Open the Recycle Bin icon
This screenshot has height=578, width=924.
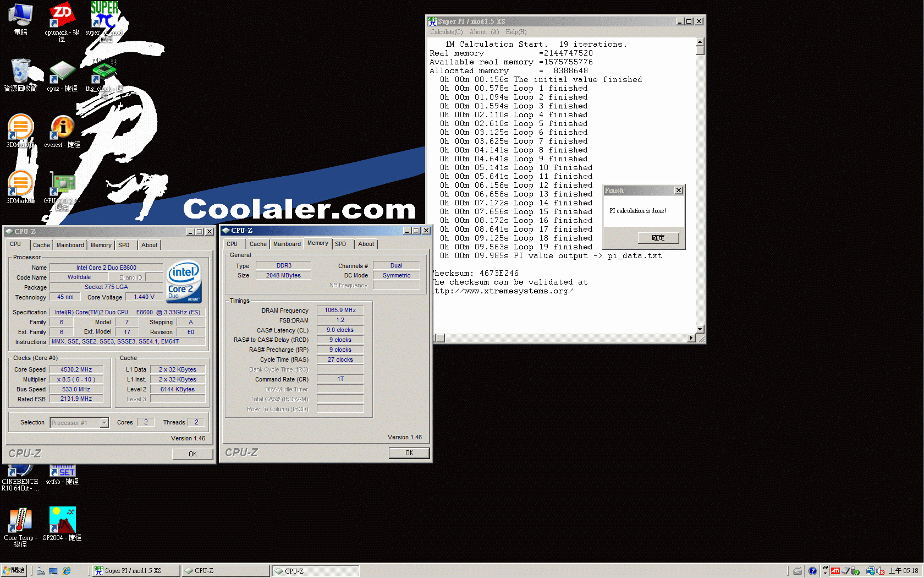coord(20,75)
